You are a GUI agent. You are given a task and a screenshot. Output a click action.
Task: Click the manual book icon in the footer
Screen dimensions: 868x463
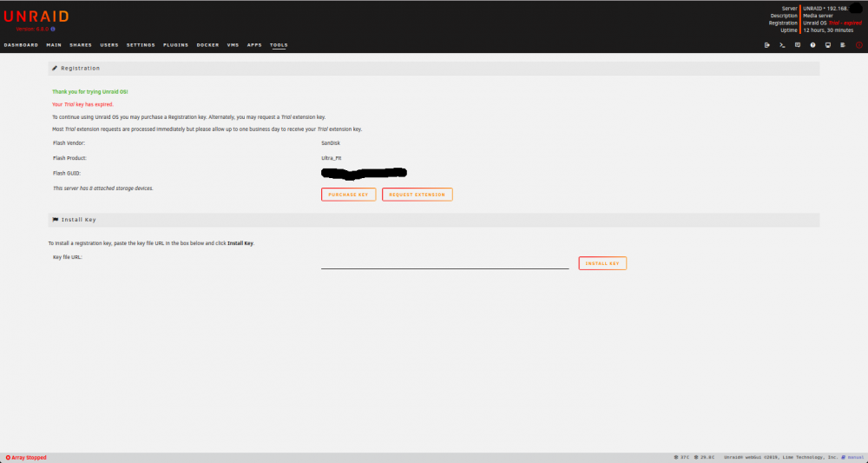tap(843, 458)
